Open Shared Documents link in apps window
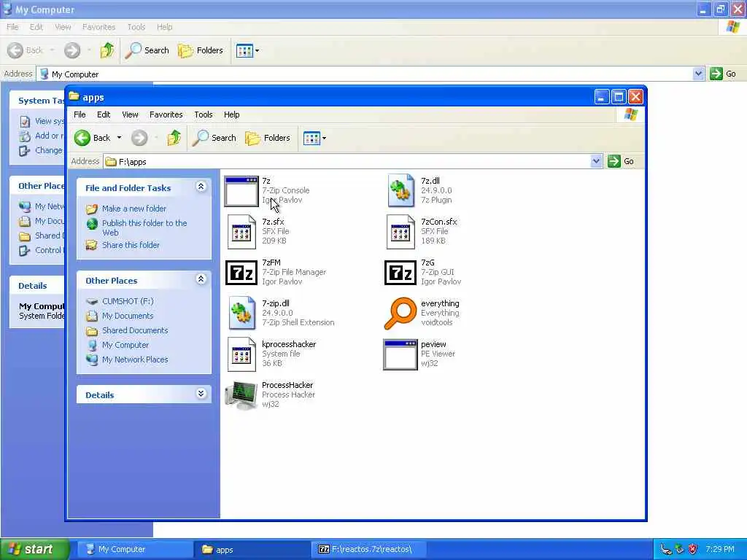Viewport: 747px width, 560px height. click(135, 330)
